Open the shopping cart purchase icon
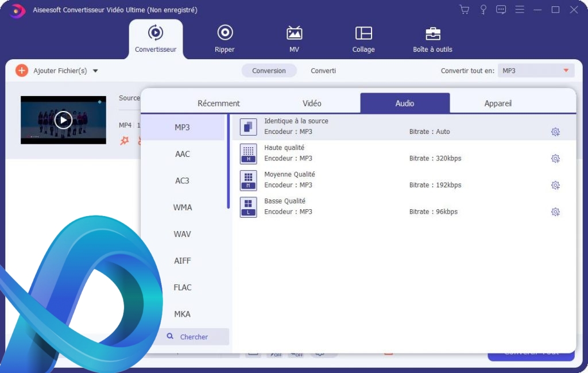The width and height of the screenshot is (588, 373). [464, 10]
